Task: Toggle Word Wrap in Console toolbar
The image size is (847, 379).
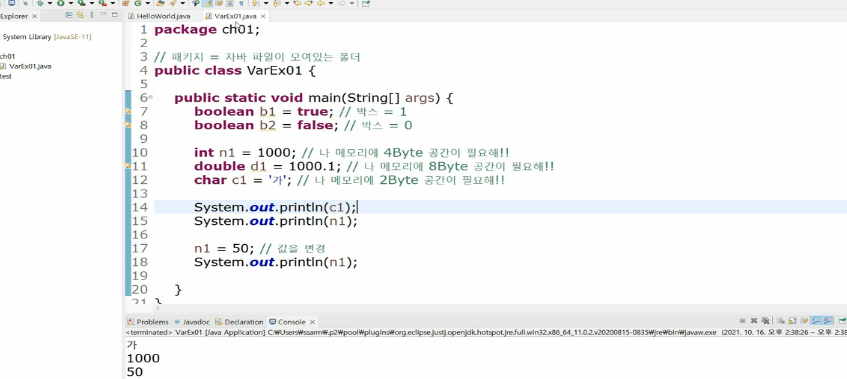Action: pos(804,321)
